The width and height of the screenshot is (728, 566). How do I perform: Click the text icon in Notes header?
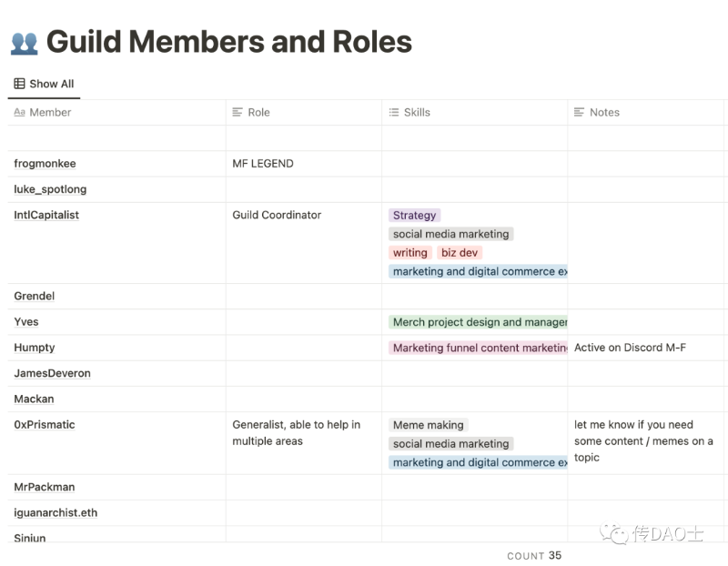tap(580, 113)
